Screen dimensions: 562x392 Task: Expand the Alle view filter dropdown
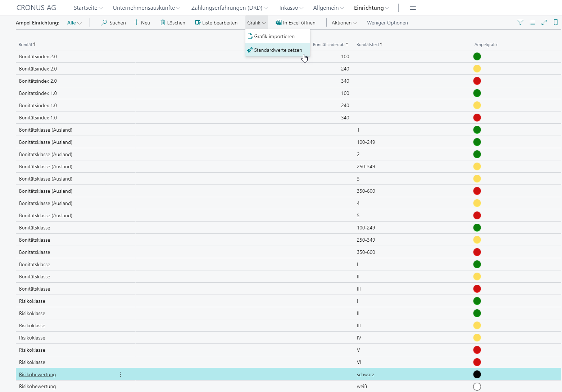(74, 23)
